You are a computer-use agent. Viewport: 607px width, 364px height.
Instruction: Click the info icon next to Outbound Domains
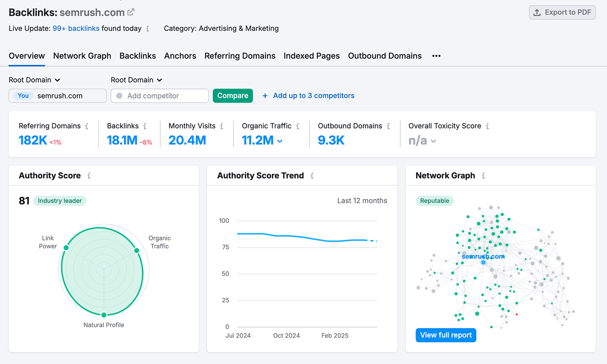(x=389, y=126)
